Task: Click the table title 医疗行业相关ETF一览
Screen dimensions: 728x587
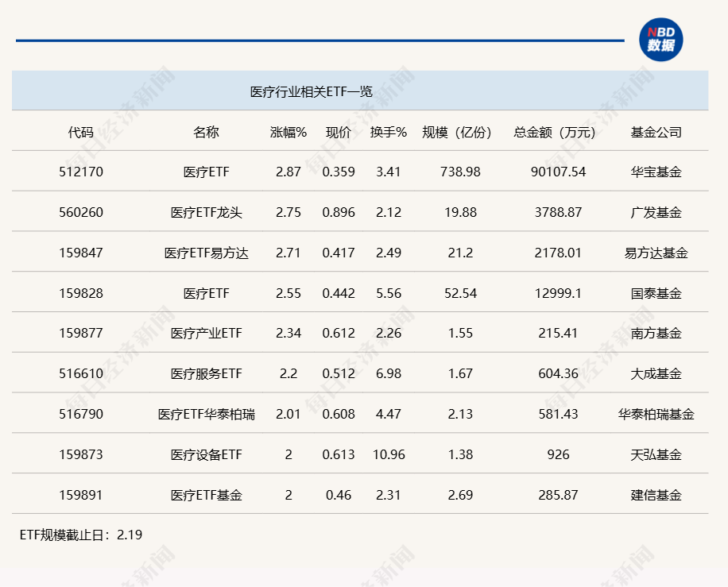Action: [311, 91]
